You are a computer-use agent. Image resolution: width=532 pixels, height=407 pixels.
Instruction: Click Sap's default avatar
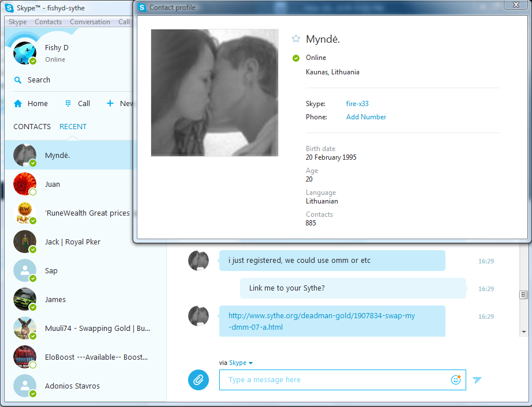[24, 270]
